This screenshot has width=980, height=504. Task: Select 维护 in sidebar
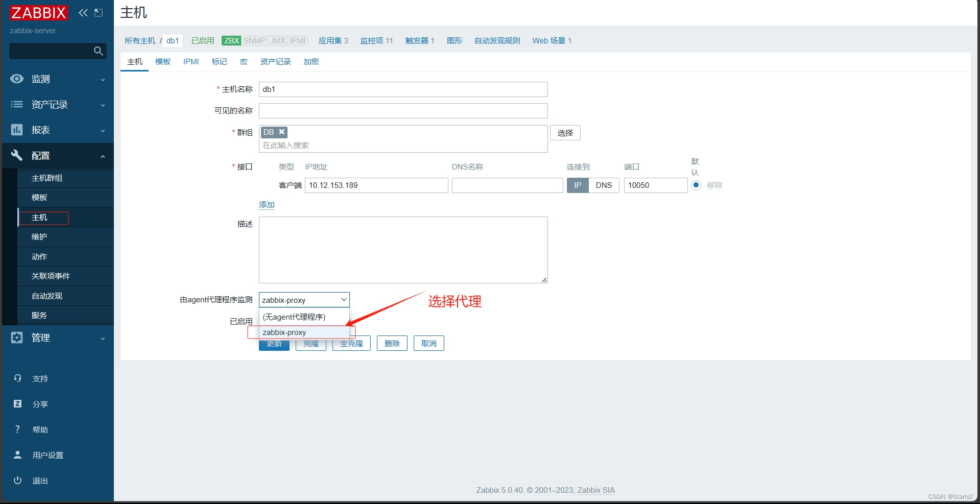(65, 236)
